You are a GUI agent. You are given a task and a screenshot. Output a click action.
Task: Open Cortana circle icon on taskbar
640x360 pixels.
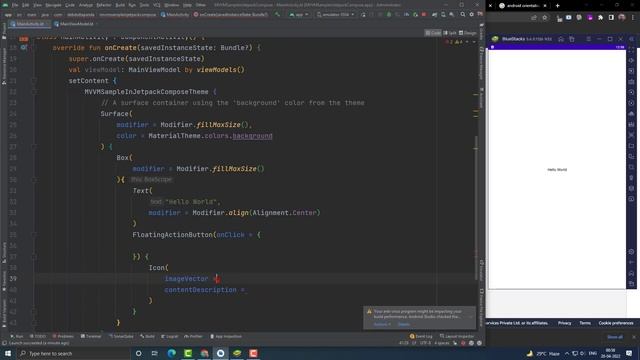pyautogui.click(x=138, y=353)
